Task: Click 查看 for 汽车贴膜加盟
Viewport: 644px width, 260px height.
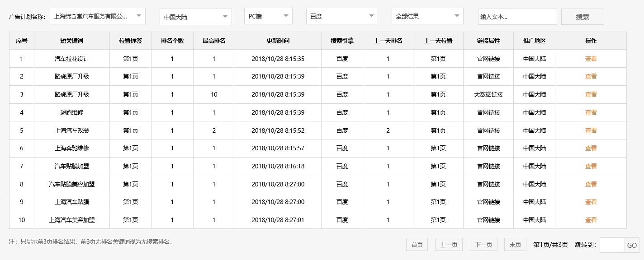Action: pyautogui.click(x=591, y=166)
